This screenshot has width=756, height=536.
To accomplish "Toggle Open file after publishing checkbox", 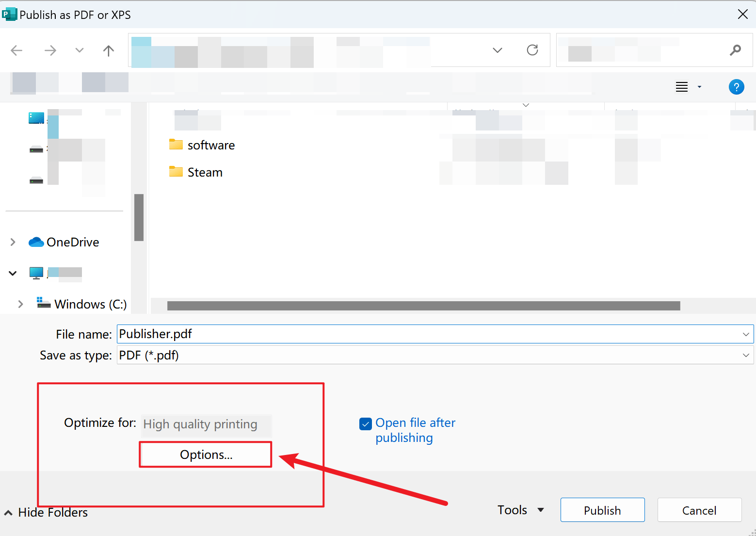I will click(366, 424).
